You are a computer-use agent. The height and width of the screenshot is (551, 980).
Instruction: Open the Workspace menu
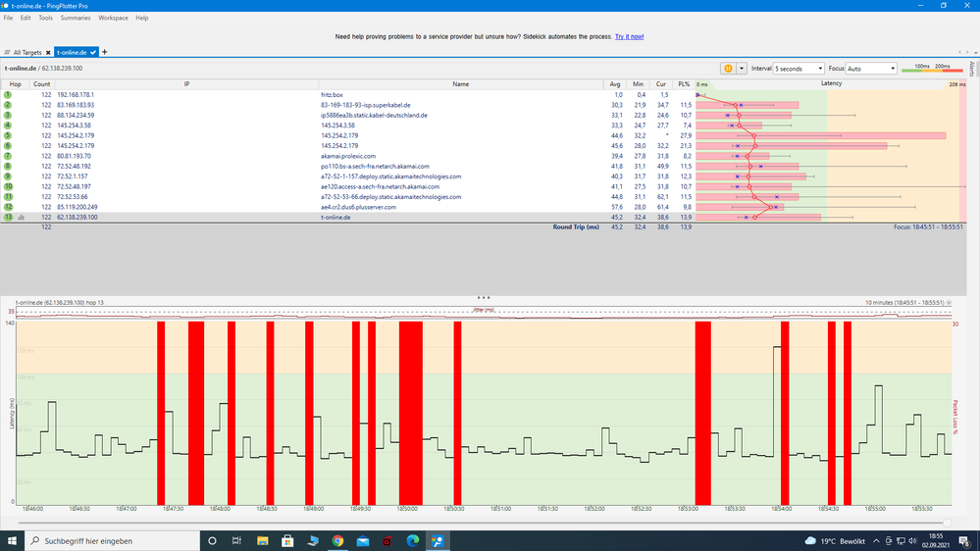[x=113, y=18]
